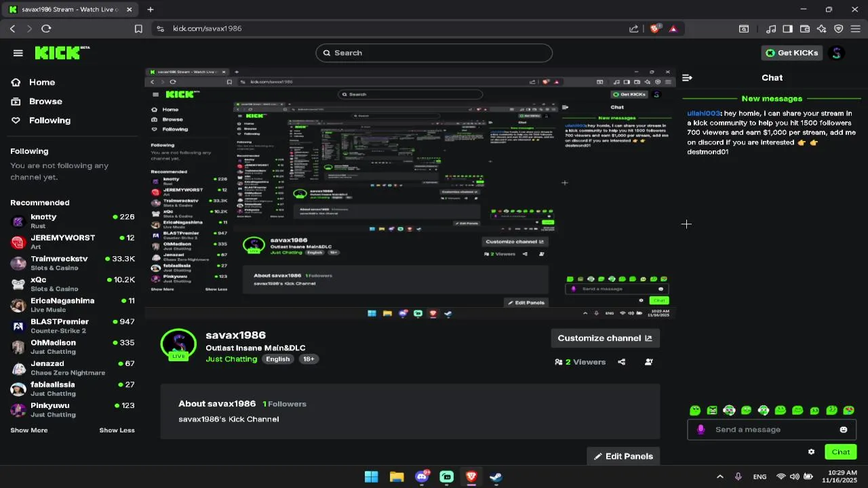Click the English language tag
Image resolution: width=868 pixels, height=488 pixels.
[x=277, y=359]
